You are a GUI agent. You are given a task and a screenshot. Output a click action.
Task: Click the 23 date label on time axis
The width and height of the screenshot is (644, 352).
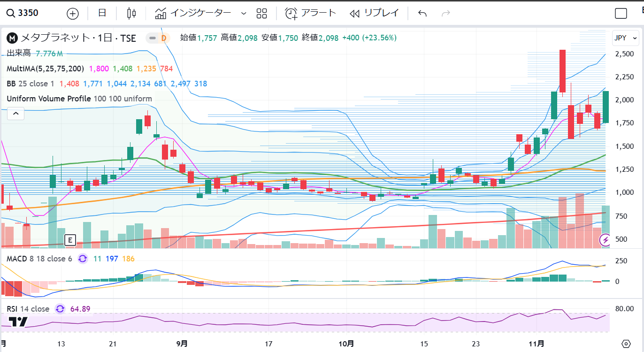(475, 344)
